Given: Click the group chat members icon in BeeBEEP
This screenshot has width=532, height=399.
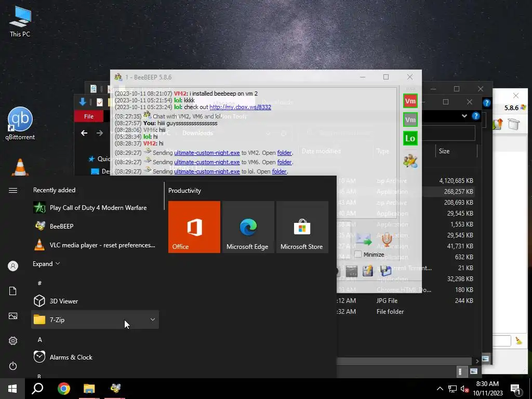Looking at the screenshot, I should pyautogui.click(x=410, y=161).
